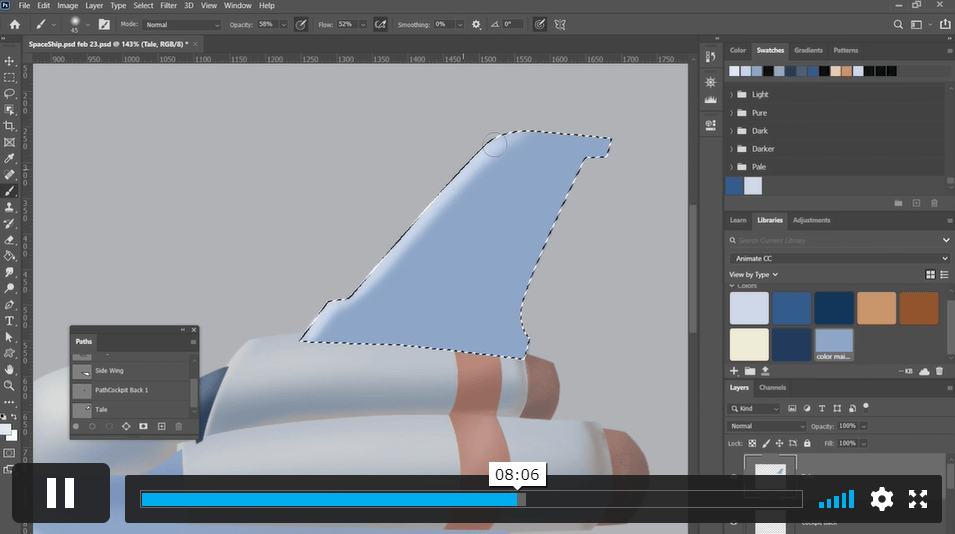Screen dimensions: 955x534
Task: Open the Flow slider dropdown
Action: [363, 25]
